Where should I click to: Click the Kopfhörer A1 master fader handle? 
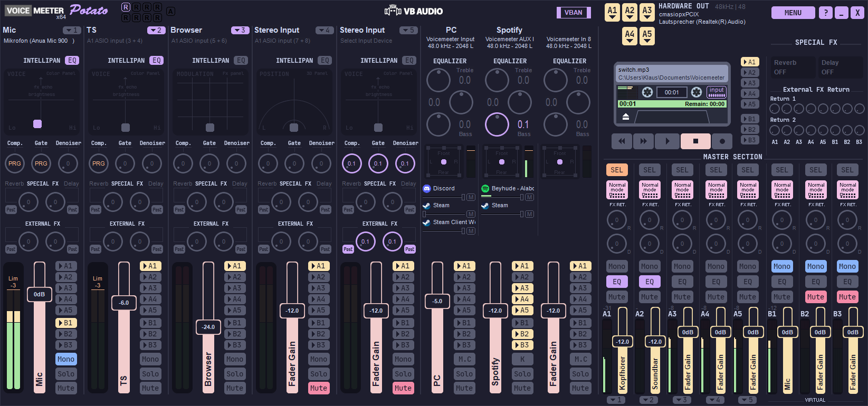point(623,342)
